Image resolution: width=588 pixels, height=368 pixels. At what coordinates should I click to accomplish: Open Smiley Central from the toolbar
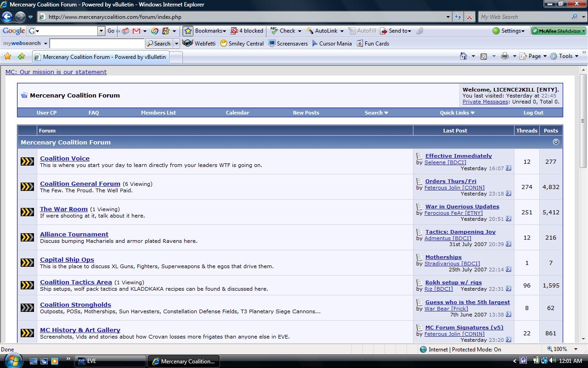click(242, 44)
